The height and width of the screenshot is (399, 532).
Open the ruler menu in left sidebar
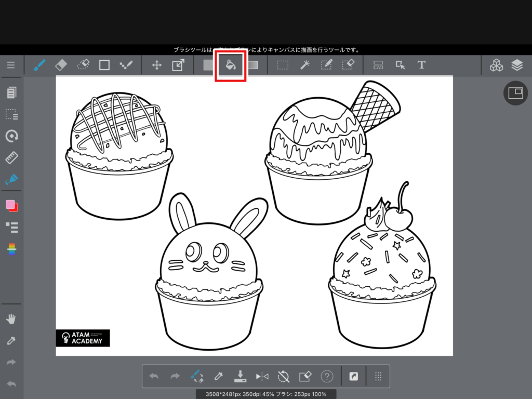click(x=11, y=157)
